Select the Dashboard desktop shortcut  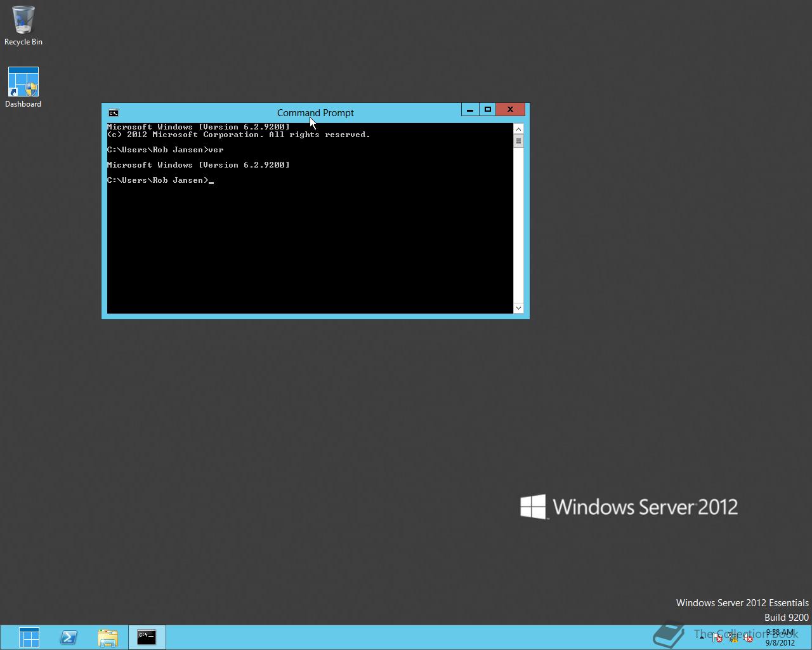point(23,88)
